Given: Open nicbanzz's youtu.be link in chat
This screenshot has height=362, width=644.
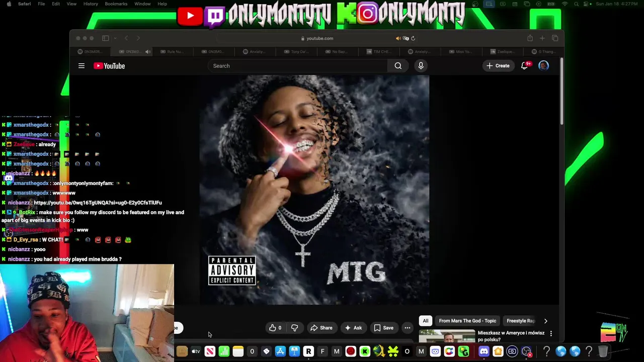Looking at the screenshot, I should (x=98, y=203).
